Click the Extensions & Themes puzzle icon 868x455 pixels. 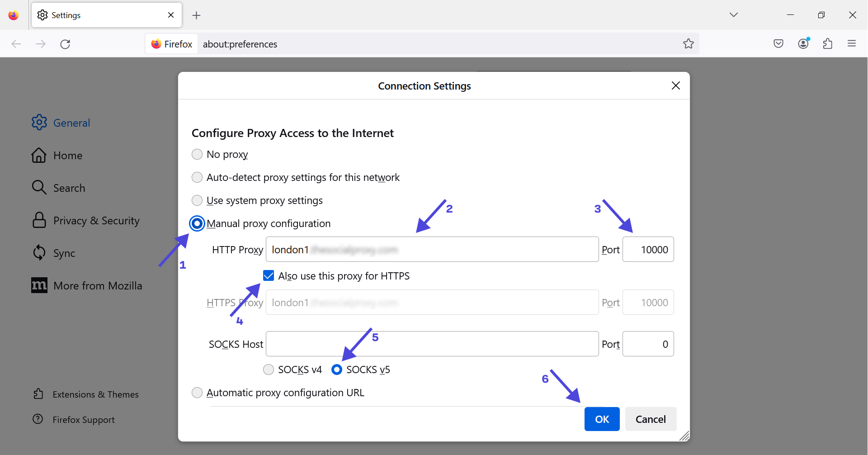[x=38, y=393]
